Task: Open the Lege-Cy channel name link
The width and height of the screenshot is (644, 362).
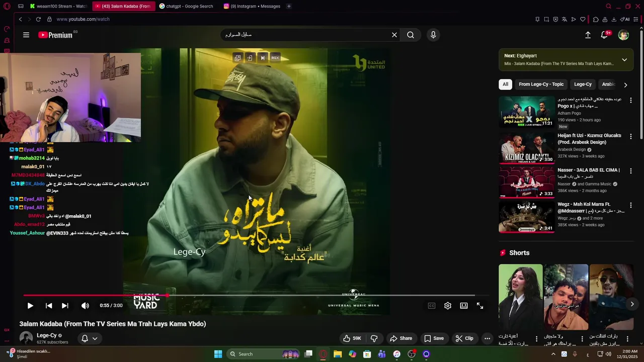Action: pos(46,335)
